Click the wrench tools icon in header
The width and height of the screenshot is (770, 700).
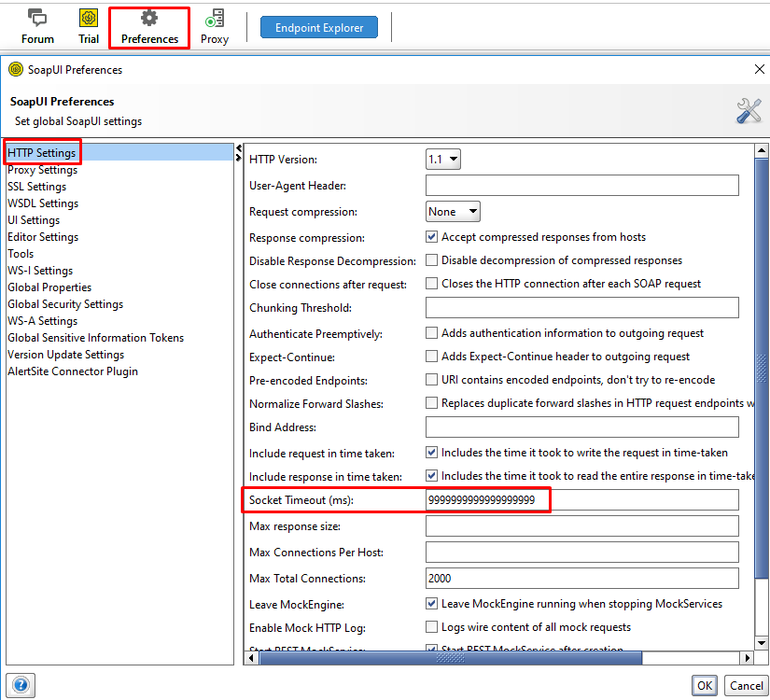[749, 110]
